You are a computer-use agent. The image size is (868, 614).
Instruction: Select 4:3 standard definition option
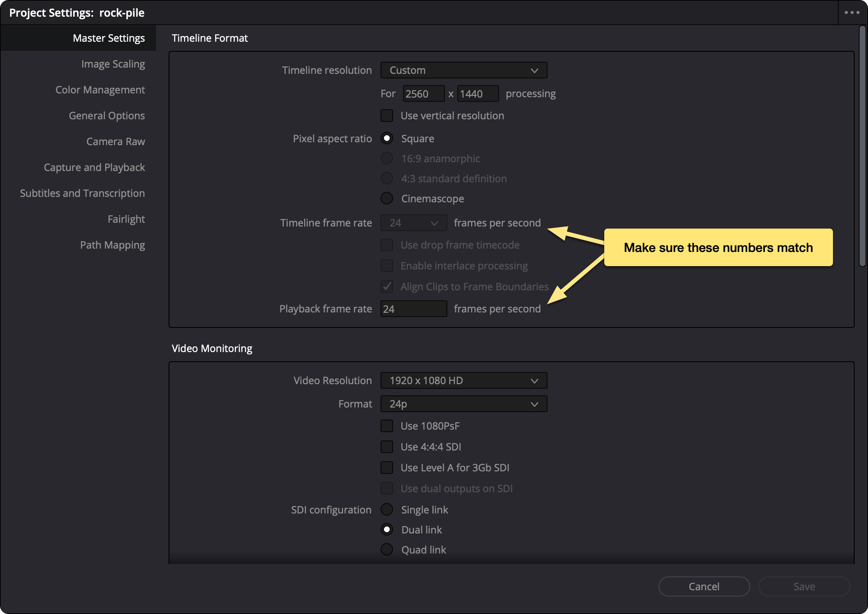pyautogui.click(x=387, y=178)
